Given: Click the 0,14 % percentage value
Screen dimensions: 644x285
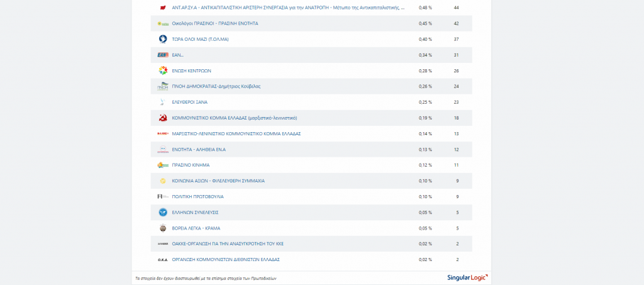Looking at the screenshot, I should (x=425, y=134).
